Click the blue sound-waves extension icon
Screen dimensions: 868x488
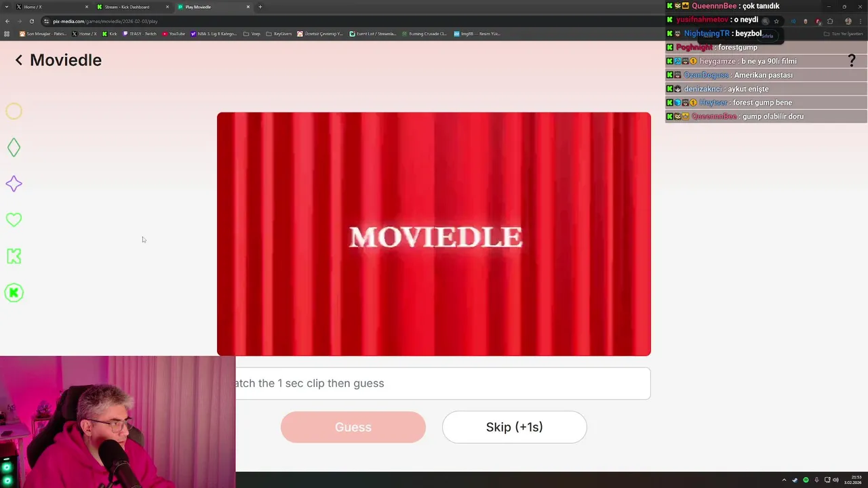tap(793, 21)
